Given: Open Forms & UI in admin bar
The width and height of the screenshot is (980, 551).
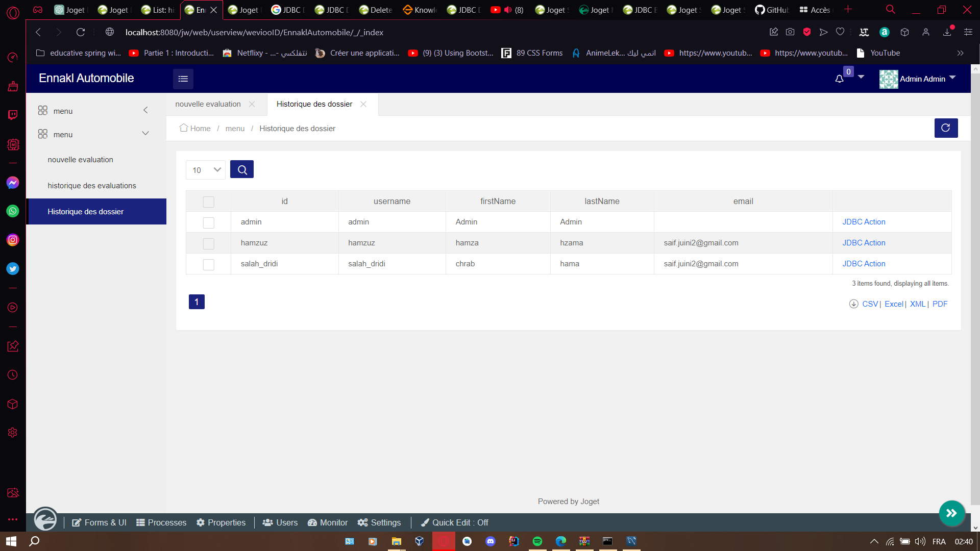Looking at the screenshot, I should coord(99,522).
